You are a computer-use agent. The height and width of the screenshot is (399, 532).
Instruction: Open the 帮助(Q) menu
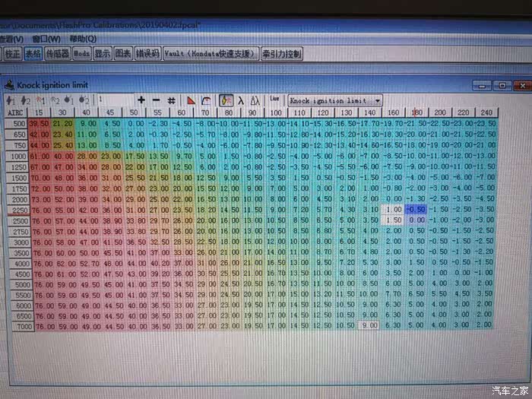[x=83, y=39]
